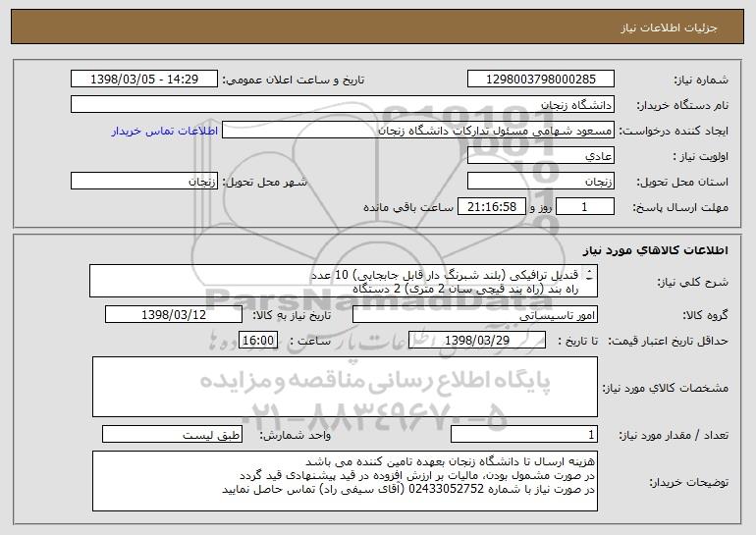Click the header جزئیات اطلاعات نیاز
The height and width of the screenshot is (535, 756).
coord(669,27)
